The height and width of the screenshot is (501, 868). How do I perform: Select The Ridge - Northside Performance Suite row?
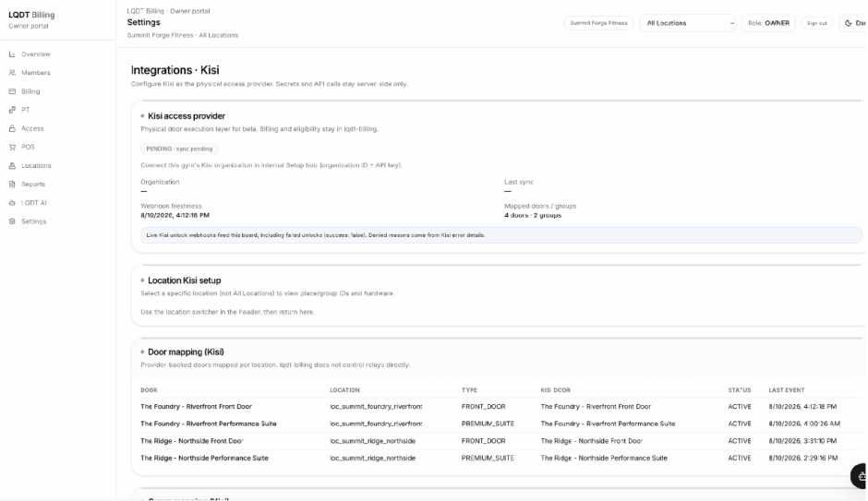click(499, 458)
